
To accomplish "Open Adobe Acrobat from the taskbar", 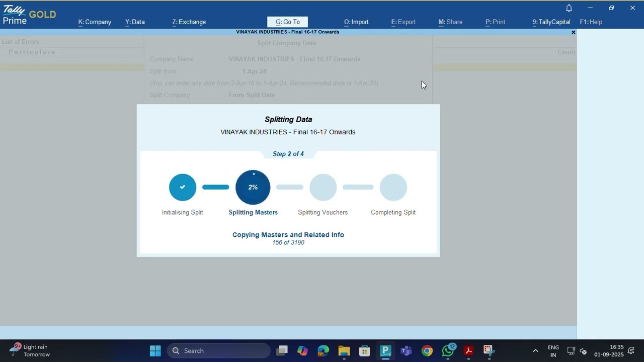I will [468, 351].
